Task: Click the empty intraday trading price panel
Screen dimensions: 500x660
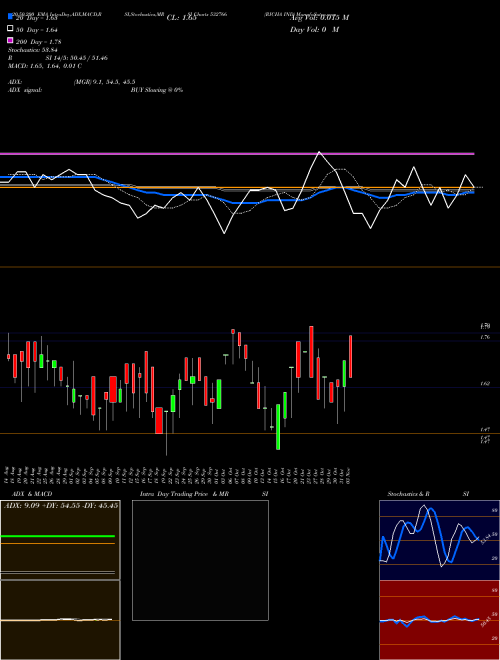Action: coord(200,560)
